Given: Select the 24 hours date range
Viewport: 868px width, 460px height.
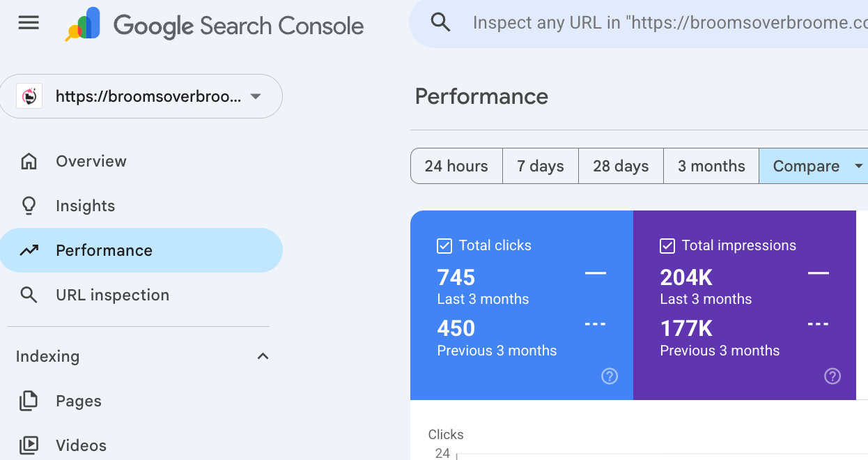Looking at the screenshot, I should point(456,166).
